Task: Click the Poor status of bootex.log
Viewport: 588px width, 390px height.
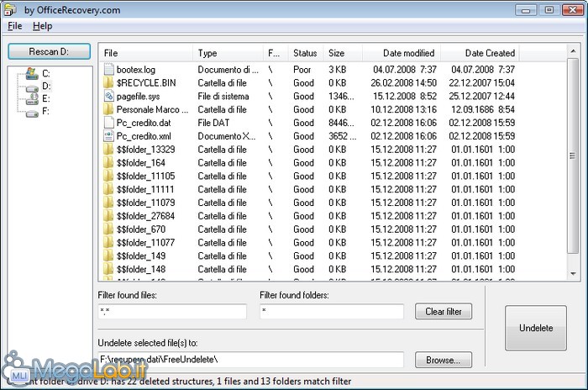Action: [302, 70]
